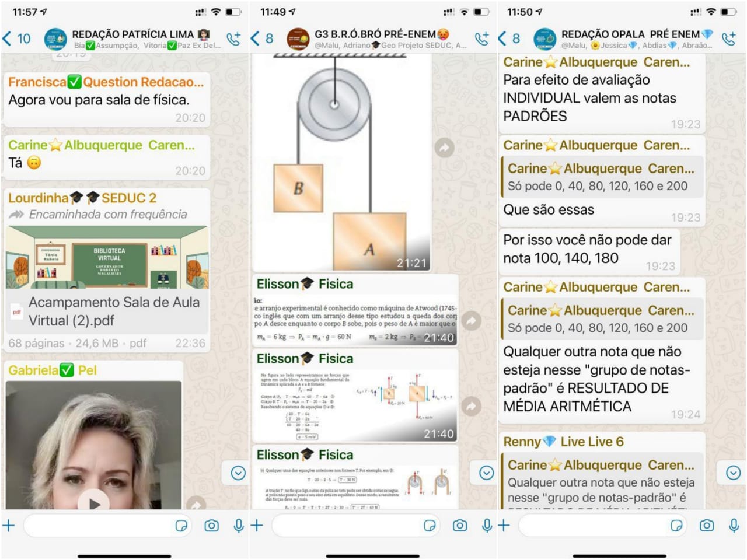
Task: Tap 11:50 clock in status bar
Action: 520,12
